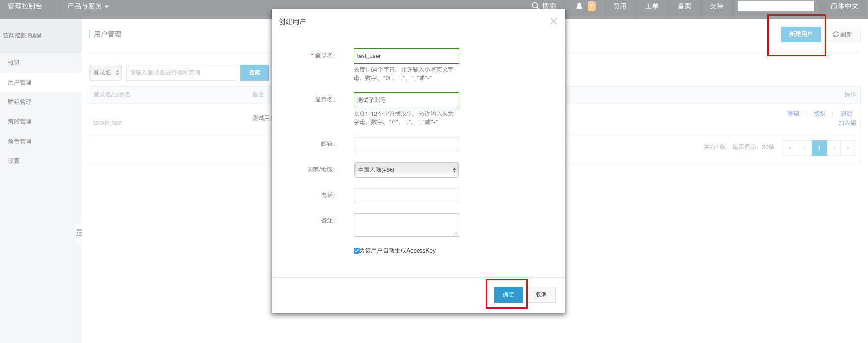
Task: Open the search magnifier in top bar
Action: (x=535, y=6)
